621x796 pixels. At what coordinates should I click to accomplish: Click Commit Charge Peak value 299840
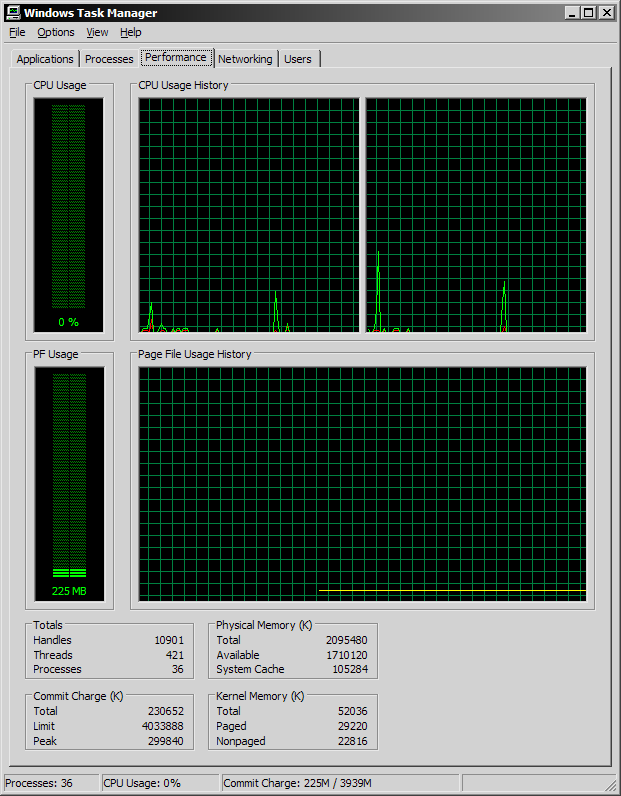pyautogui.click(x=166, y=741)
